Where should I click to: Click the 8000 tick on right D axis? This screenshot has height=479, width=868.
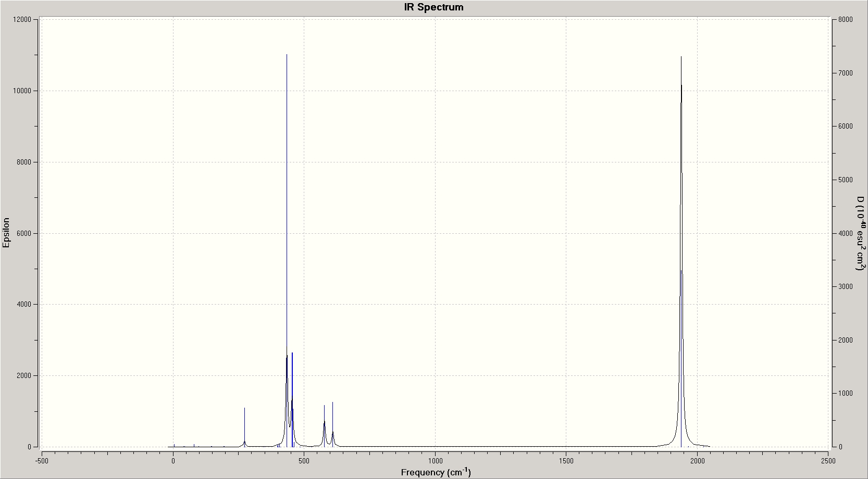coord(846,20)
